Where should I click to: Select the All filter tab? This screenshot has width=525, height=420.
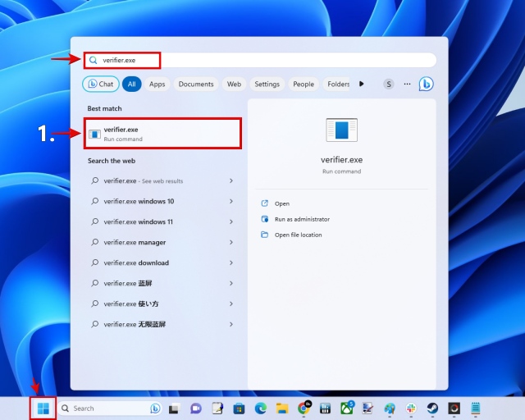click(x=131, y=84)
